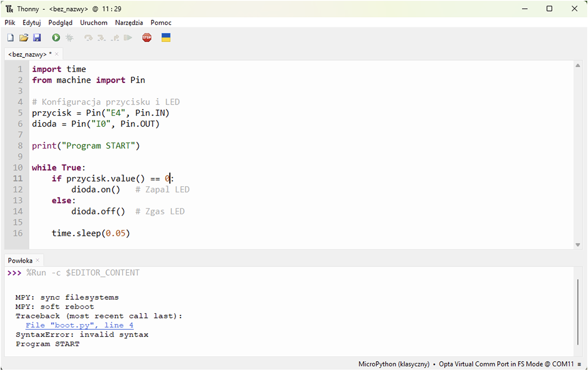
Task: Follow the File "boot.py", line 4 link
Action: tap(79, 325)
